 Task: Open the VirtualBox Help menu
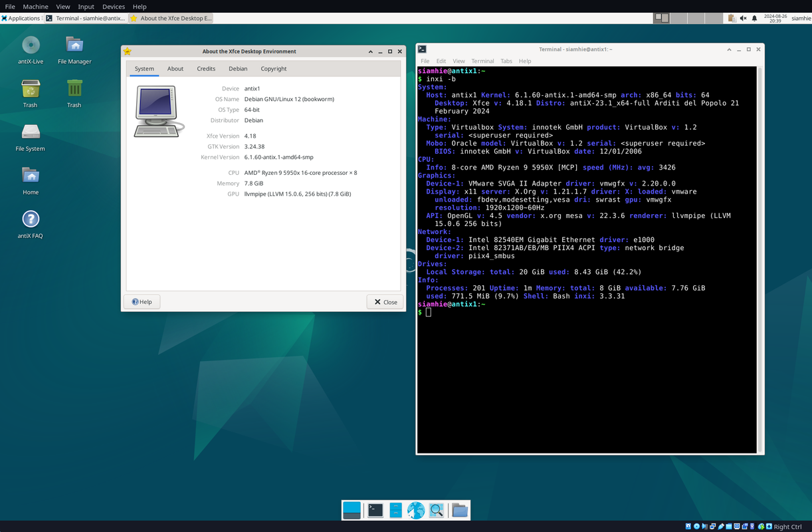(x=140, y=6)
